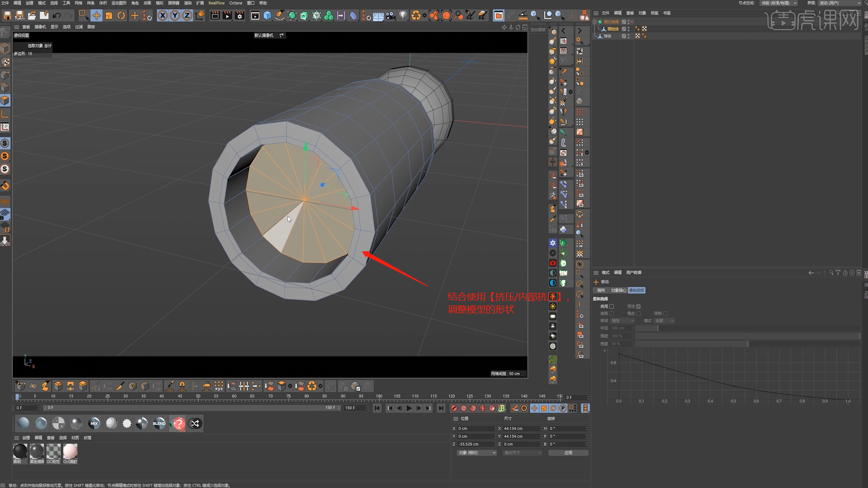Toggle the Z axis lock
Screen dimensions: 868x488
tap(187, 16)
